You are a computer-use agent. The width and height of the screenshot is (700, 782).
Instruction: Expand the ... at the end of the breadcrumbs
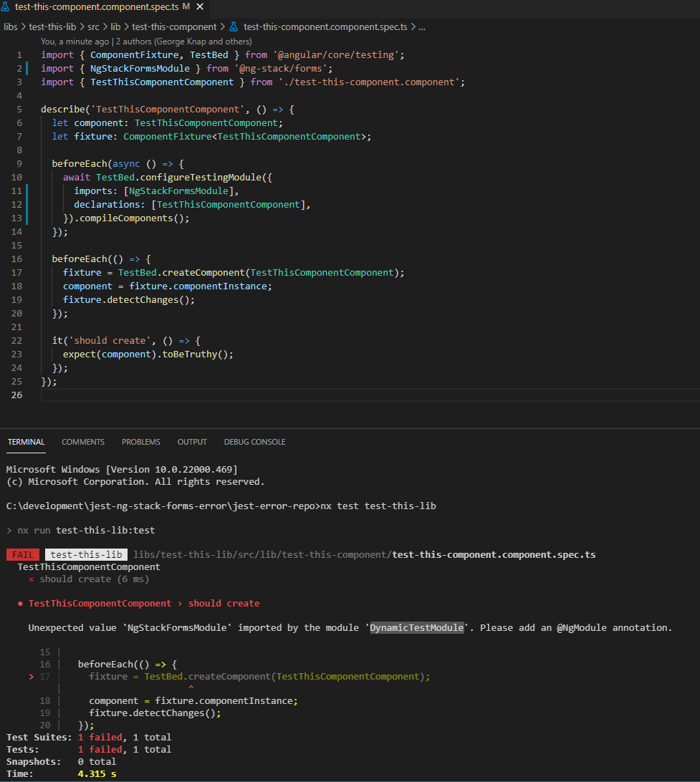[x=421, y=26]
